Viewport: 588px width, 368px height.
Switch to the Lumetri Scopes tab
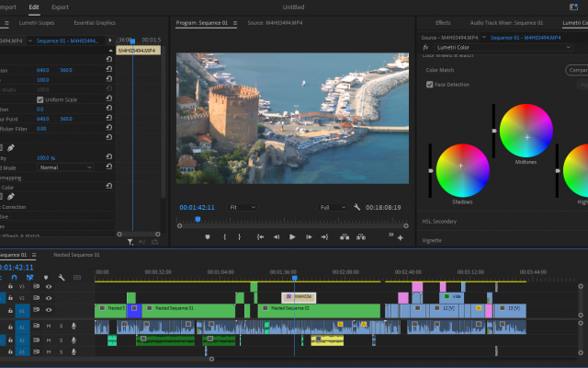click(x=37, y=22)
